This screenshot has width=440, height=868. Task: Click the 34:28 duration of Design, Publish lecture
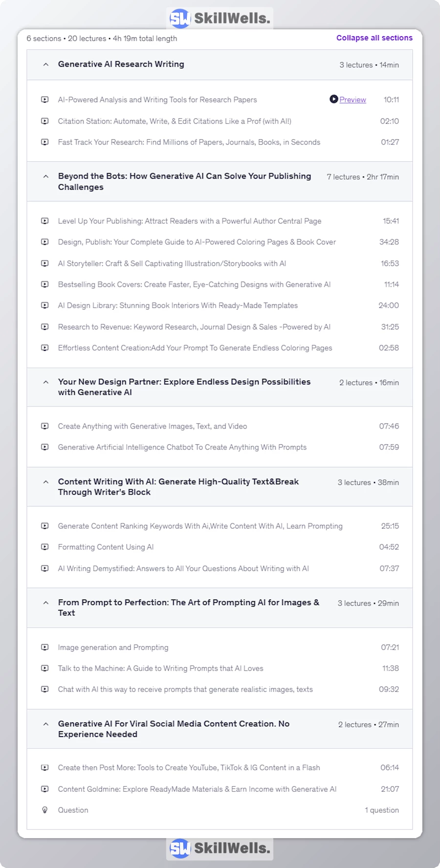[x=389, y=242]
